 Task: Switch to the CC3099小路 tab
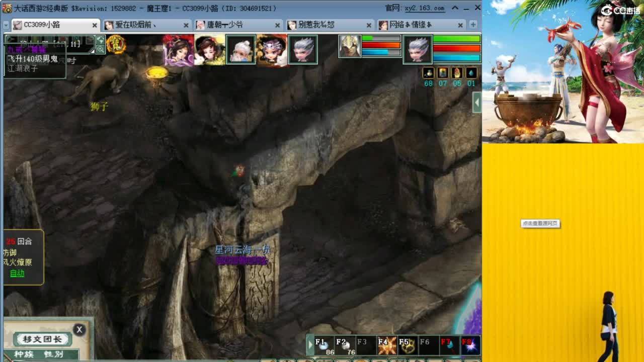(55, 25)
